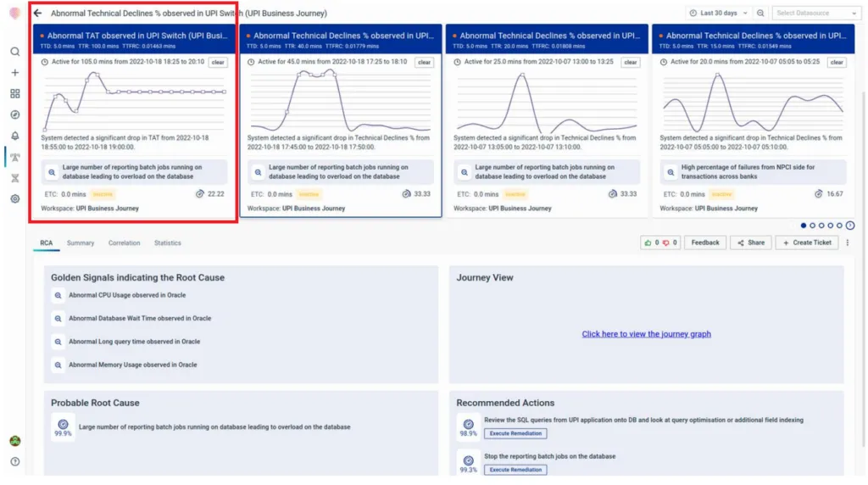The height and width of the screenshot is (485, 868).
Task: Open the Select Datasource dropdown
Action: pos(815,13)
